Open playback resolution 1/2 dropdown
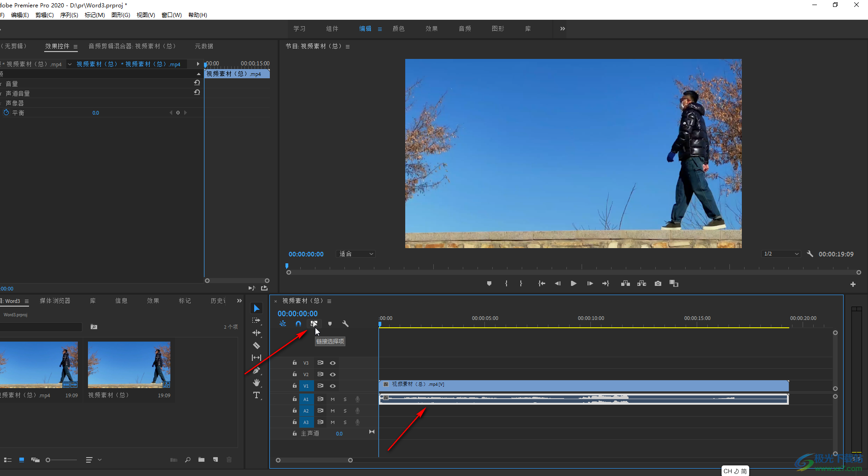 pyautogui.click(x=781, y=254)
